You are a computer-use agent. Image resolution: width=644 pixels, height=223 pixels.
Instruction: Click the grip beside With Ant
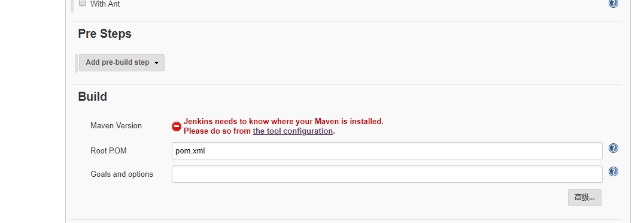[72, 6]
